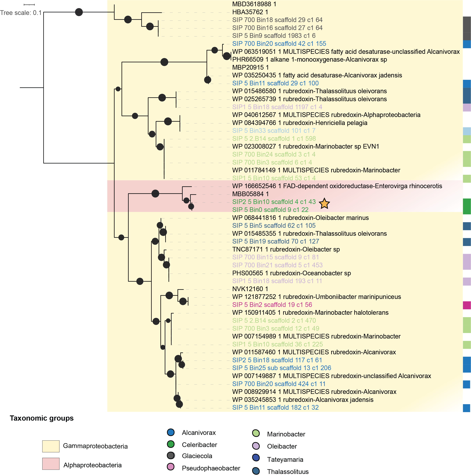Click the Alcanivorax blue legend circle
The width and height of the screenshot is (471, 476).
coord(171,432)
